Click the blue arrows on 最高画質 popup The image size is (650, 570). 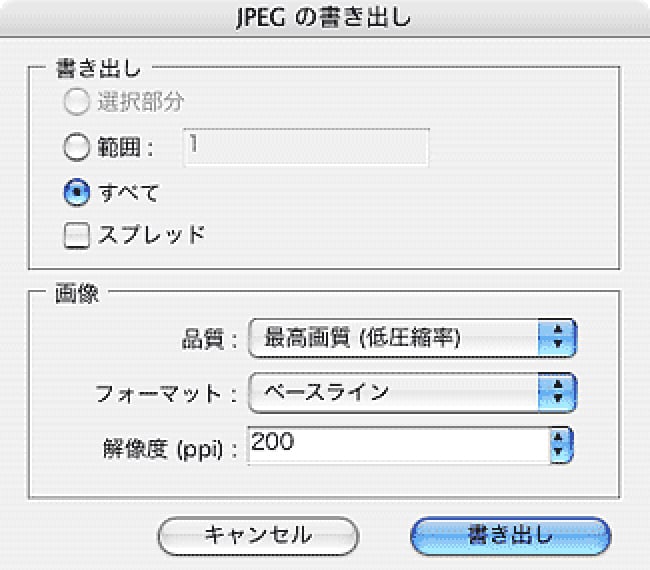(x=559, y=338)
